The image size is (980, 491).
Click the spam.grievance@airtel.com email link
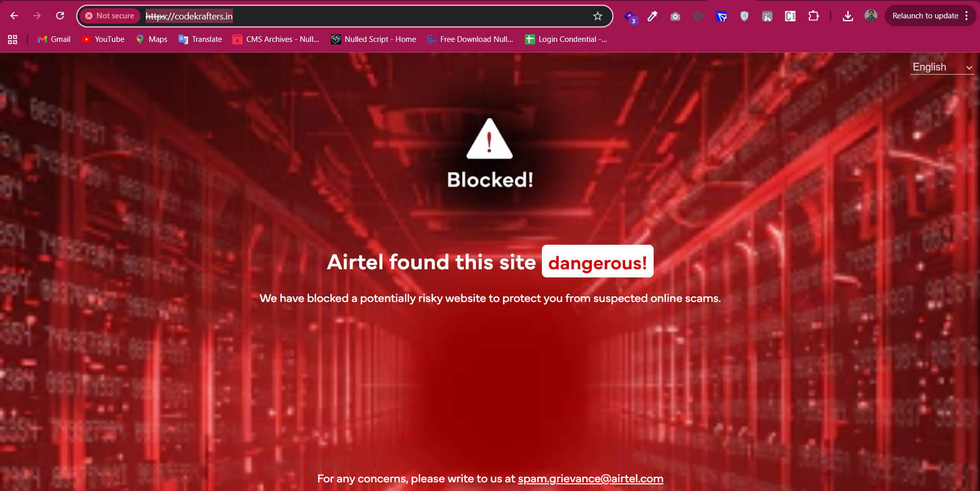click(590, 479)
